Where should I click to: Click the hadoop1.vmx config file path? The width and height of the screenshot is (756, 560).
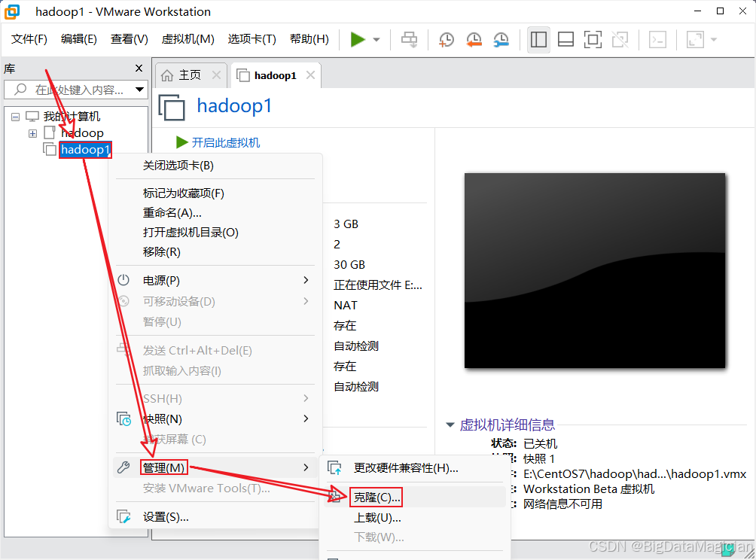635,474
